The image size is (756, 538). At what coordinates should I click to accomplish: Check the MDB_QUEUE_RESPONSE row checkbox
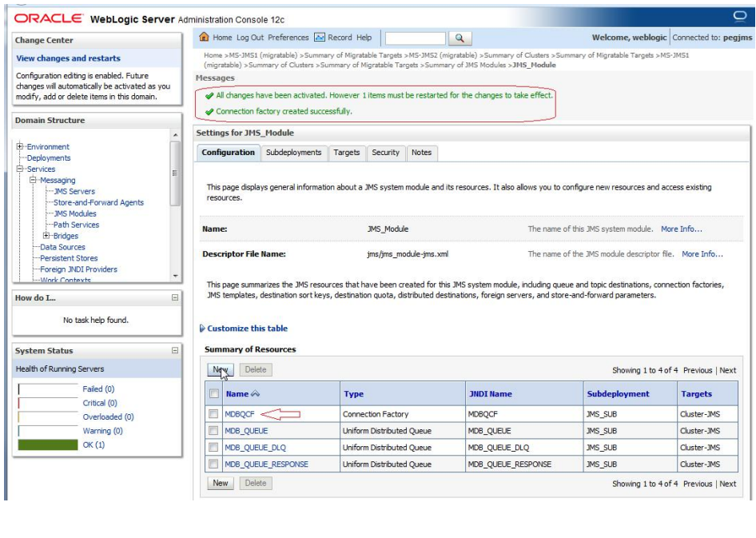point(213,464)
